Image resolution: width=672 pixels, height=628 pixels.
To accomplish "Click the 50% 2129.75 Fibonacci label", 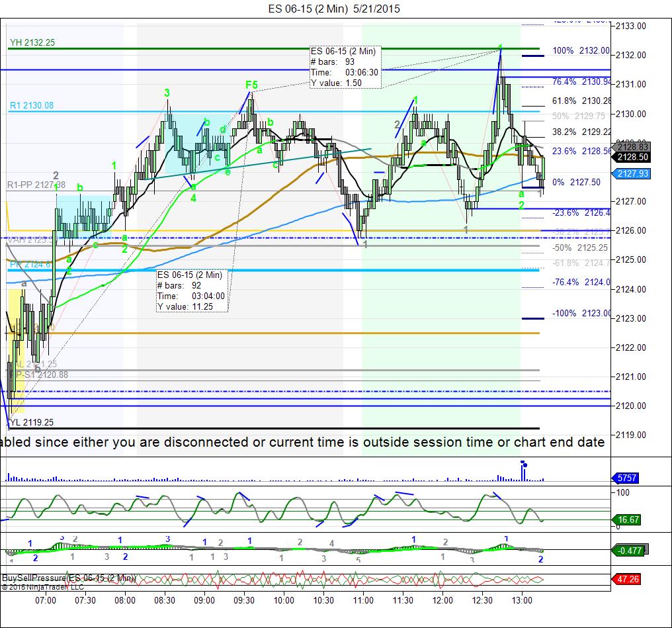I will click(579, 116).
